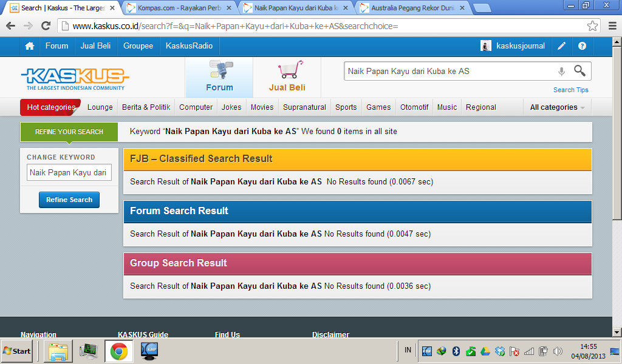The width and height of the screenshot is (622, 364).
Task: Open the Otomotif category
Action: coord(414,107)
